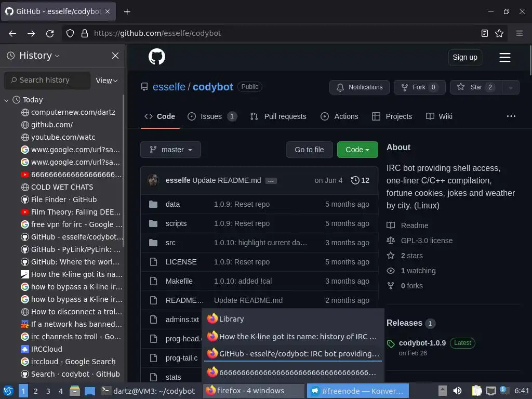Open the clipboard tray icon
Image resolution: width=532 pixels, height=399 pixels.
pyautogui.click(x=477, y=391)
